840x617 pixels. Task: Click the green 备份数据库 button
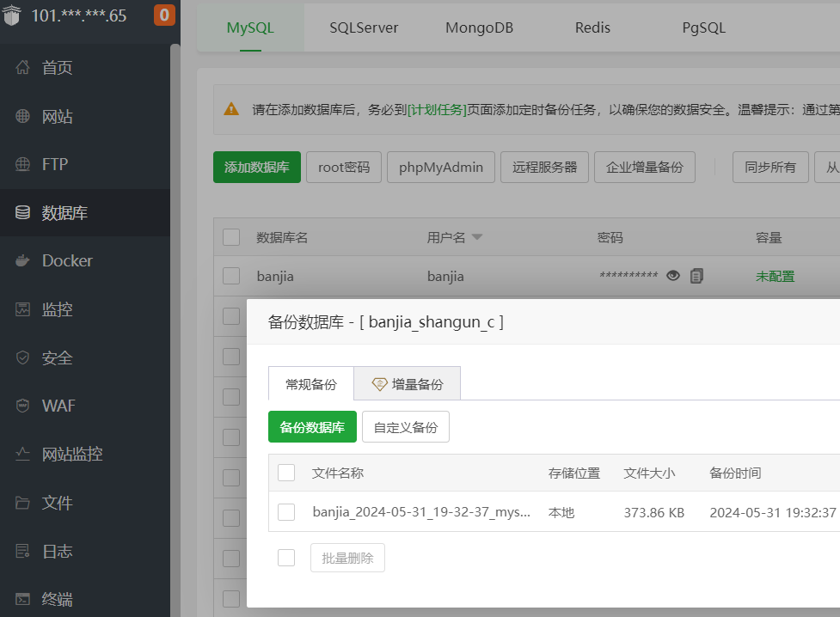coord(312,427)
